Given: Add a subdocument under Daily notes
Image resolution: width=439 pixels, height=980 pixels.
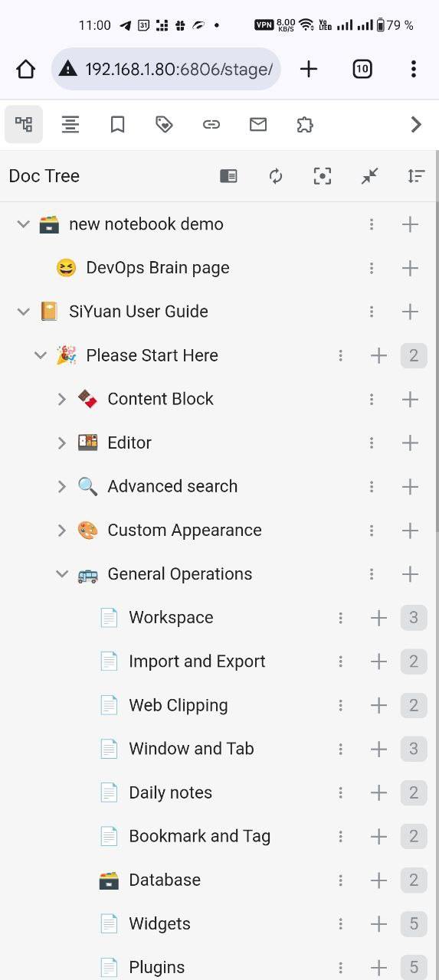Looking at the screenshot, I should click(x=378, y=792).
